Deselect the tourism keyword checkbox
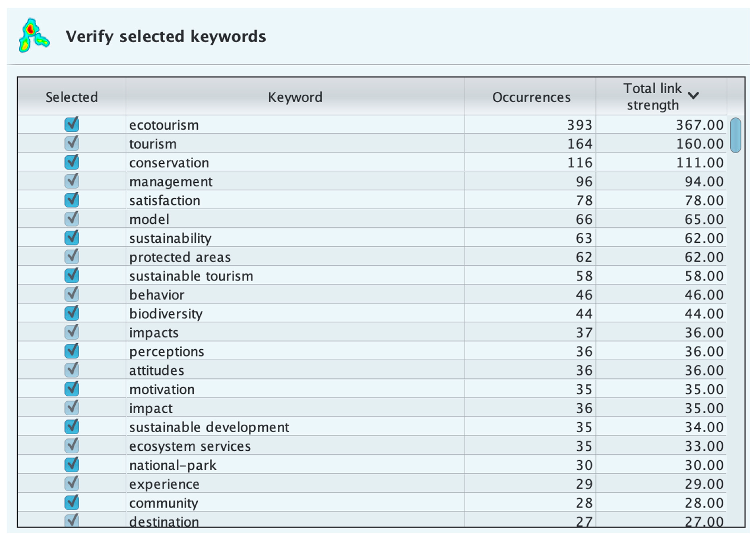 click(x=72, y=144)
